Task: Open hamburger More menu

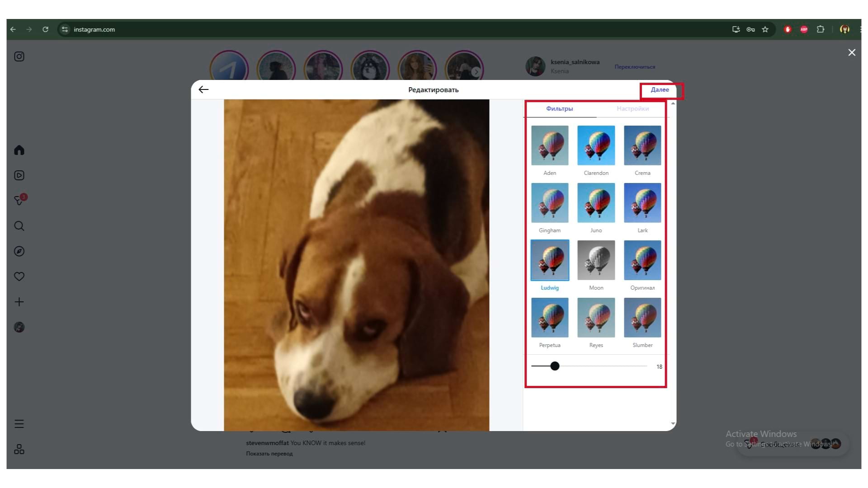Action: 19,424
